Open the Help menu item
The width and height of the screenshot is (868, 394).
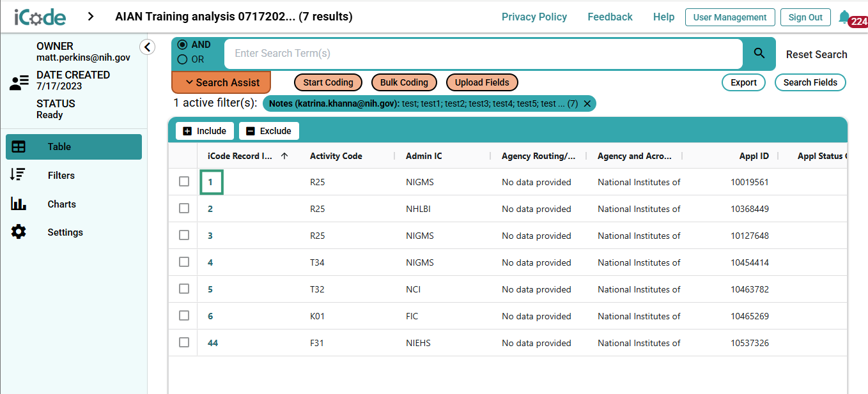[663, 17]
